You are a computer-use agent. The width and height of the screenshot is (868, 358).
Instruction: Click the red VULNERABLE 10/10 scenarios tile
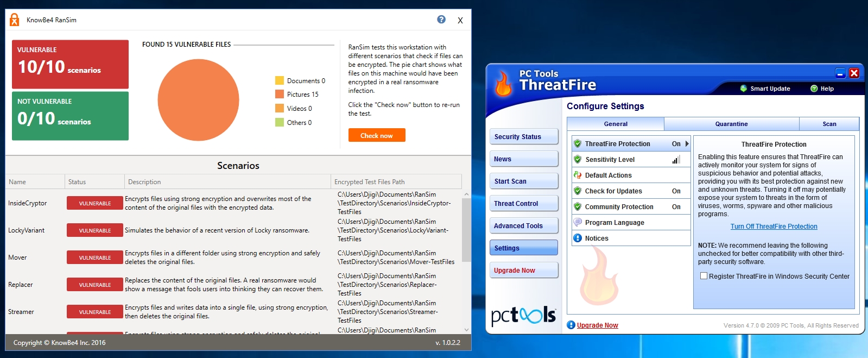click(70, 64)
